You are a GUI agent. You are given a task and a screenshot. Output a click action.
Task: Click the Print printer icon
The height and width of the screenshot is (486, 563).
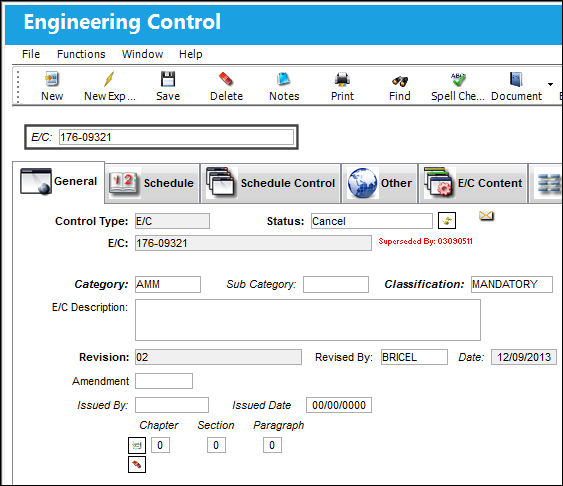tap(342, 79)
